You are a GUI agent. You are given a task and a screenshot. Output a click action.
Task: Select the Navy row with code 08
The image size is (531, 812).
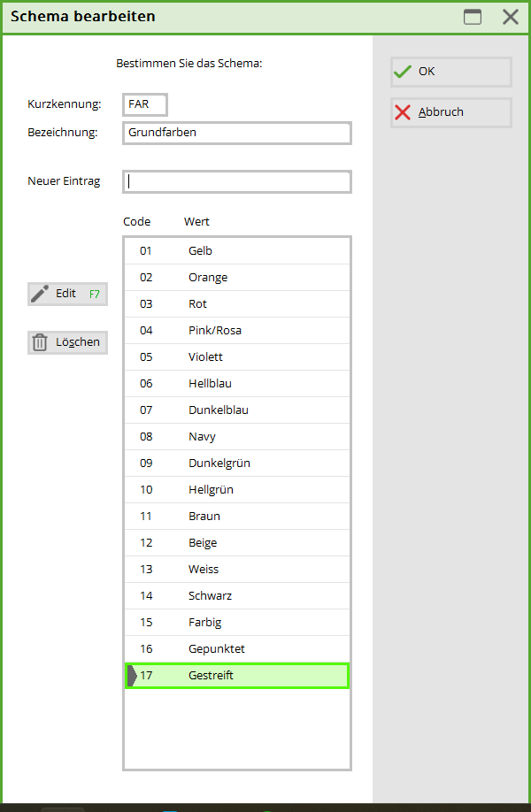point(236,437)
